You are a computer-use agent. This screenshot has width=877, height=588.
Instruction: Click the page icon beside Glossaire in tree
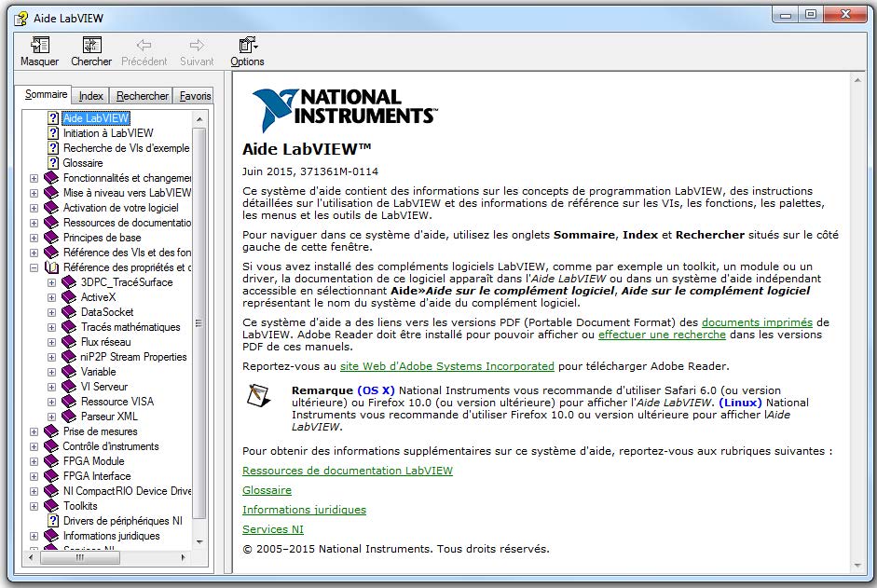(53, 163)
